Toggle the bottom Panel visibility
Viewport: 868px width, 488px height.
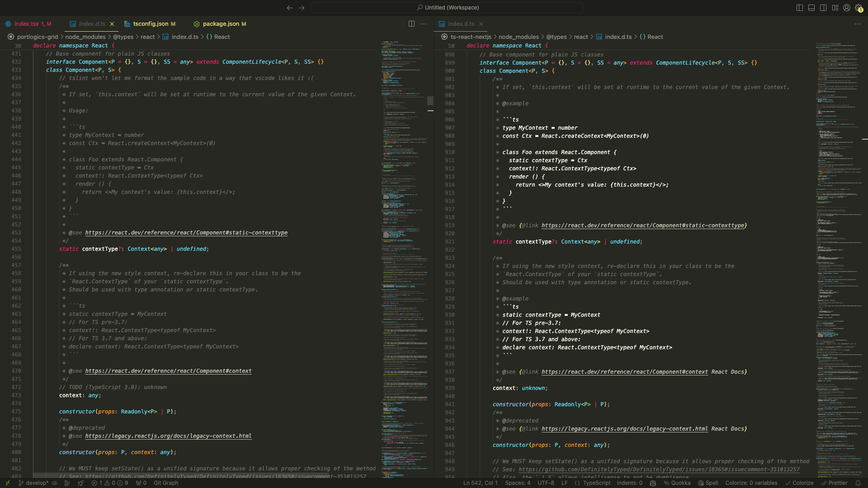pos(811,8)
